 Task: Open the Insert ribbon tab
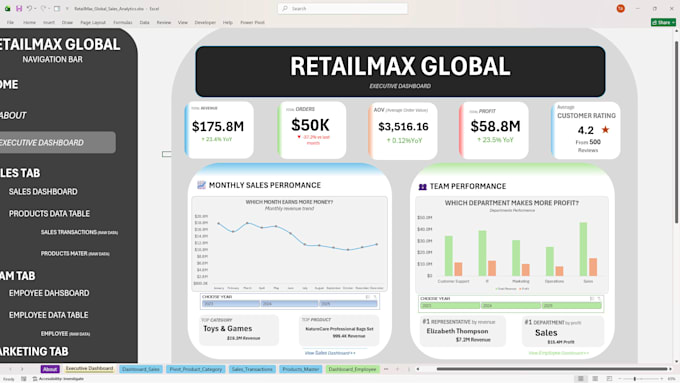tap(49, 23)
